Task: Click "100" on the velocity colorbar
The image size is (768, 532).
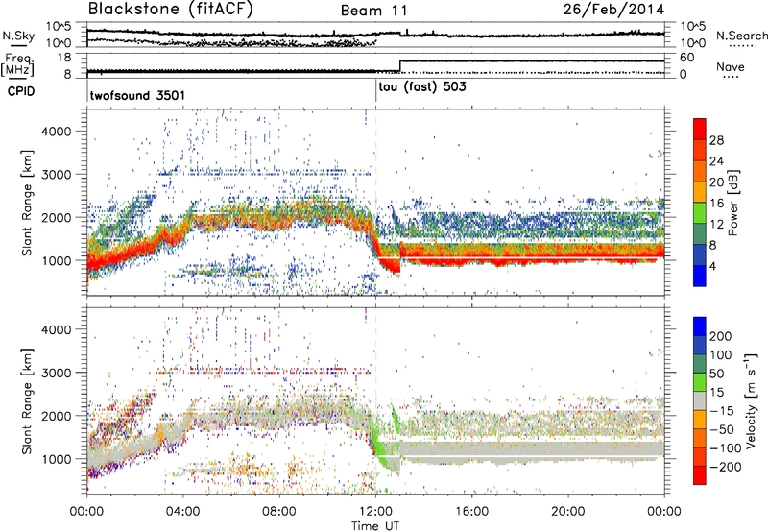Action: 721,355
